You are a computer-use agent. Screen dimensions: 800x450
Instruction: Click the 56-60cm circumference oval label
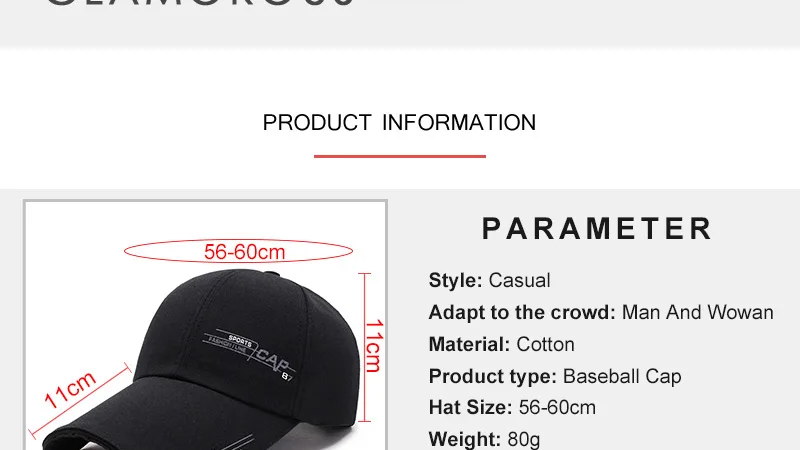click(238, 251)
